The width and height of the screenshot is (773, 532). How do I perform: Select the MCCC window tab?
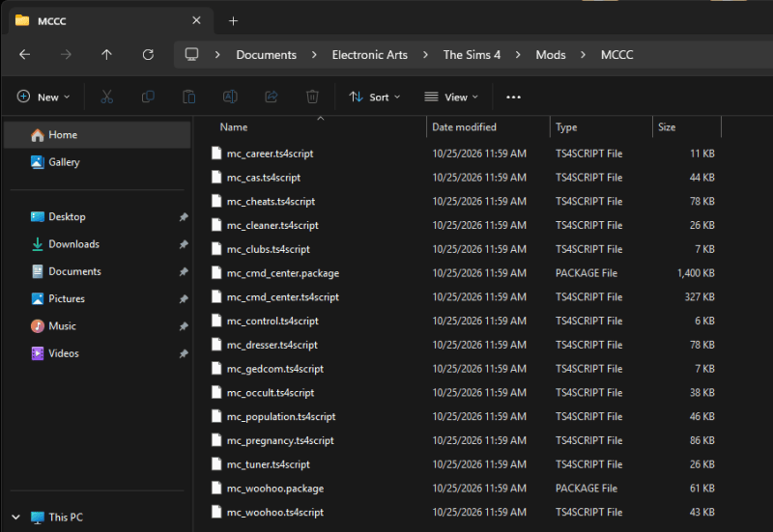tap(111, 20)
